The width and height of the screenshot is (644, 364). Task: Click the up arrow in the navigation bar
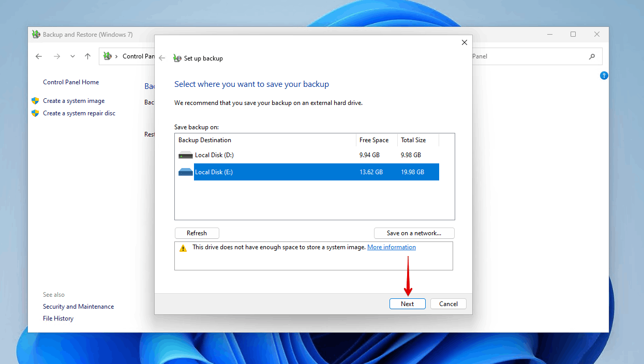click(x=87, y=56)
